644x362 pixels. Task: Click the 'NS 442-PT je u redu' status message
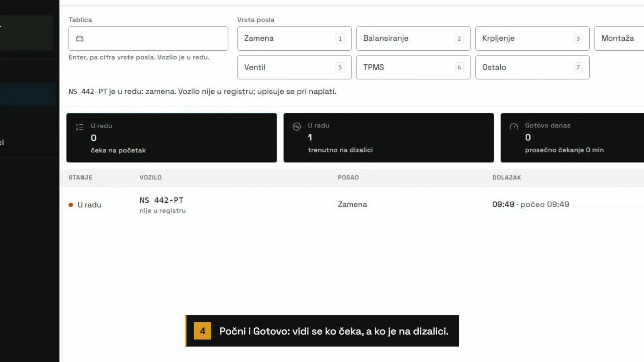click(202, 91)
